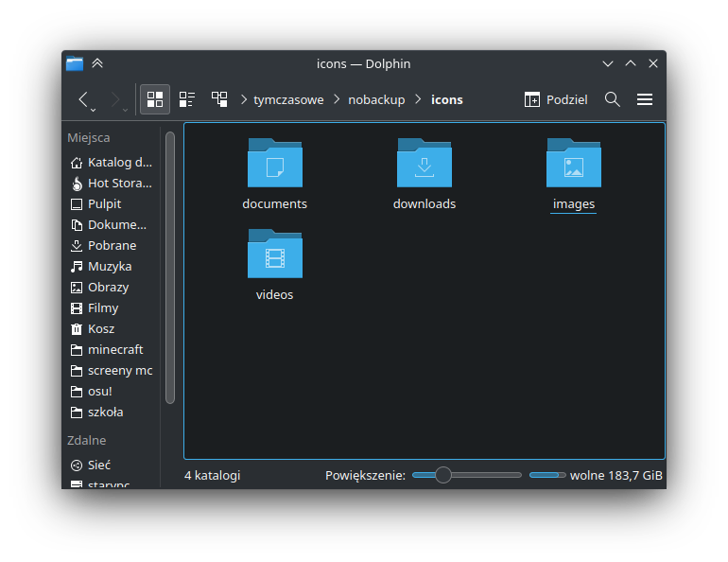Navigate to nobackup in breadcrumb
Viewport: 728px width, 562px height.
(x=376, y=99)
